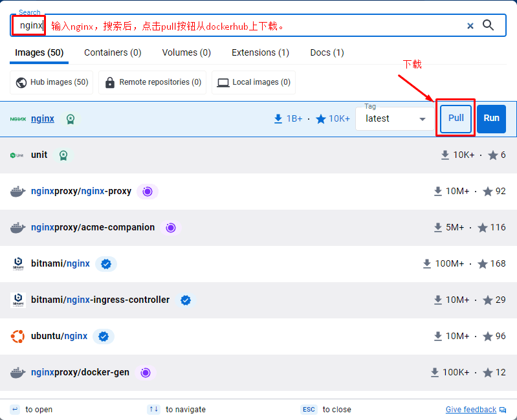Click the feedback chat icon beside Give feedback
This screenshot has height=420, width=517.
(503, 410)
